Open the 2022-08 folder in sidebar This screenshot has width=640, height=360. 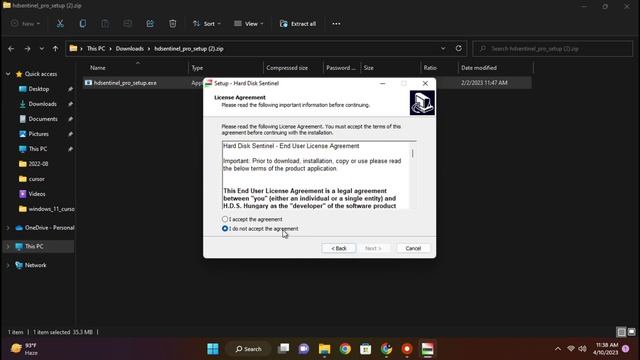38,164
